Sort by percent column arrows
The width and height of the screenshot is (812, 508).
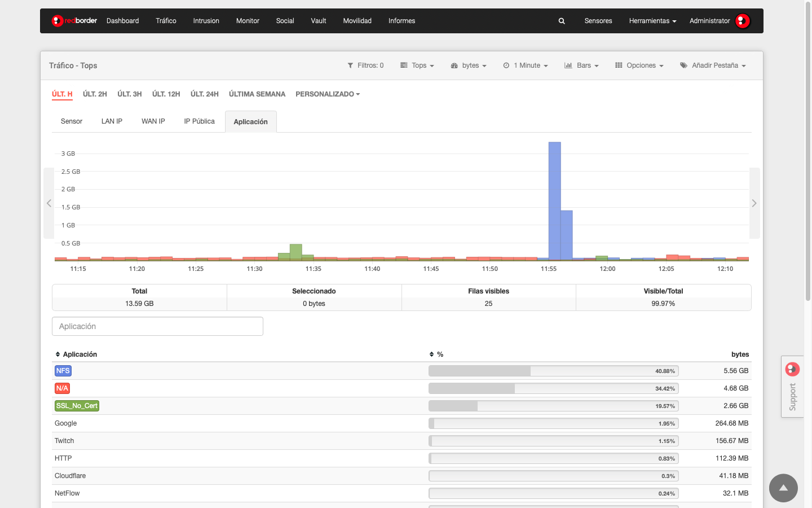[x=431, y=354]
